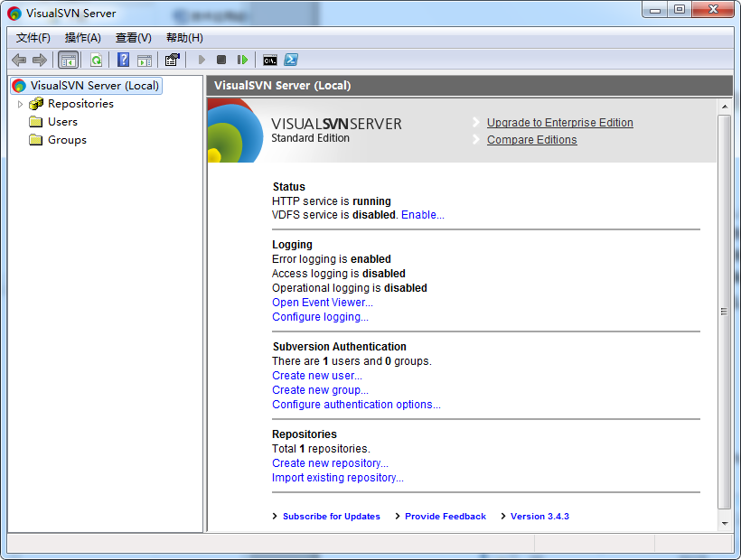Select the Repositories tree item

[80, 103]
